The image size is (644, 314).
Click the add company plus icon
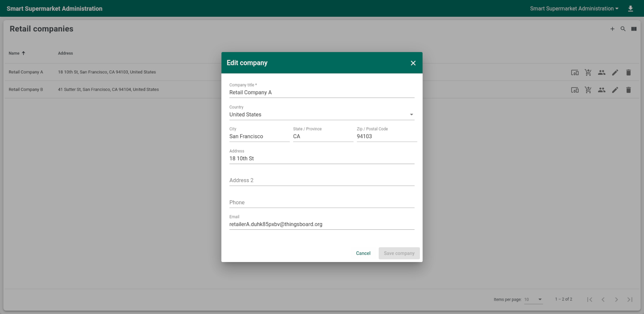click(612, 29)
